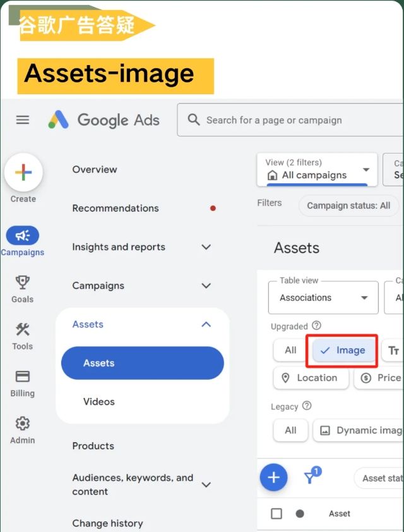
Task: Select the Location asset chip
Action: [x=311, y=378]
